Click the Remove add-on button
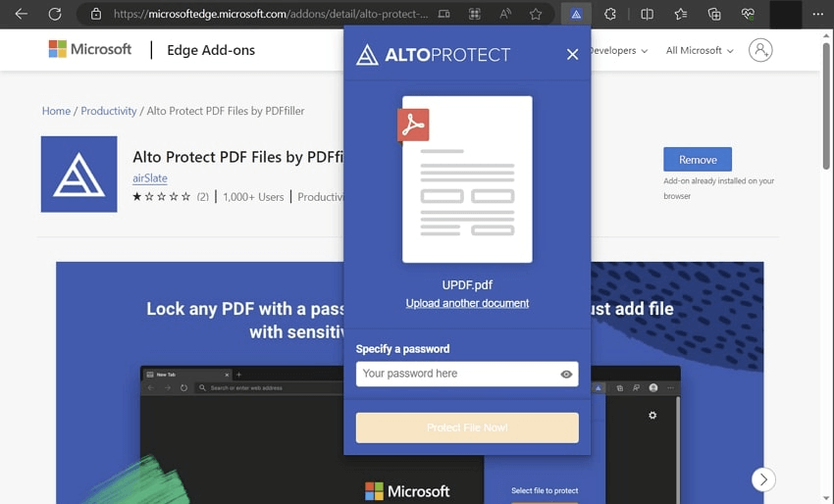The height and width of the screenshot is (504, 834). (x=698, y=160)
